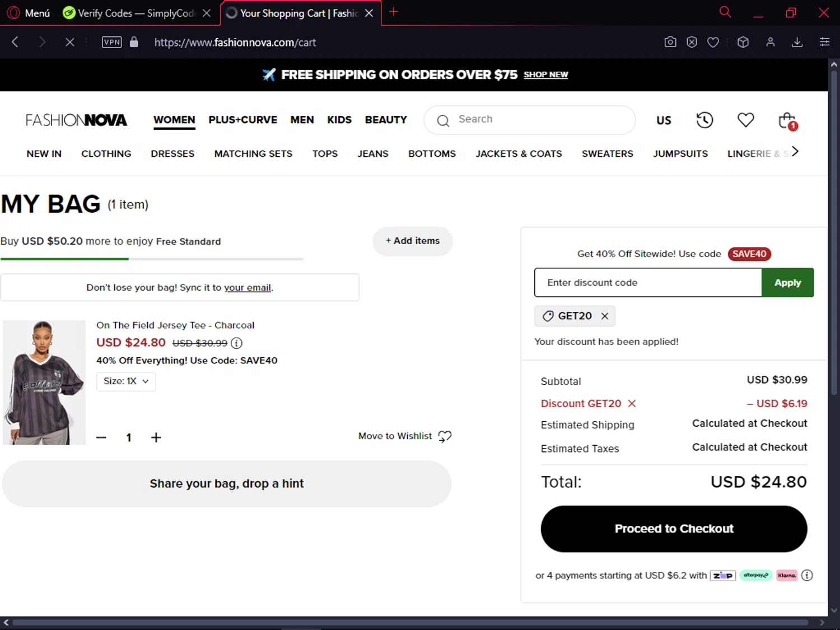
Task: Show payment plans info icon
Action: coord(807,575)
